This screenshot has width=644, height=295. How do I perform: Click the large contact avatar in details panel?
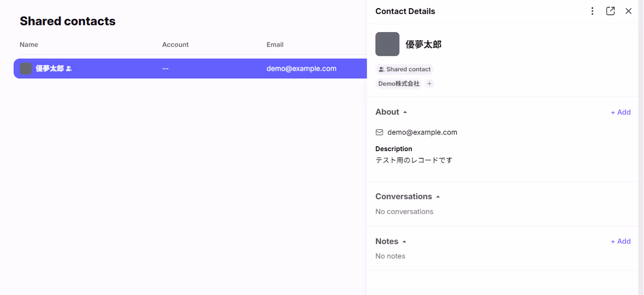(387, 44)
